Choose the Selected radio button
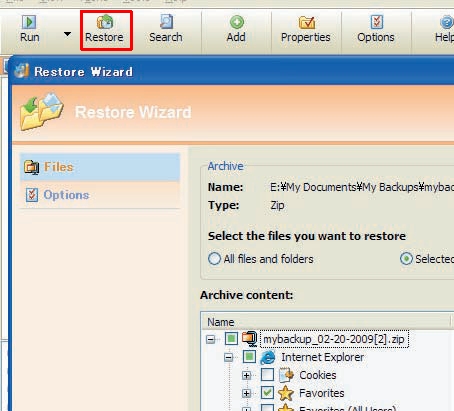 (406, 259)
